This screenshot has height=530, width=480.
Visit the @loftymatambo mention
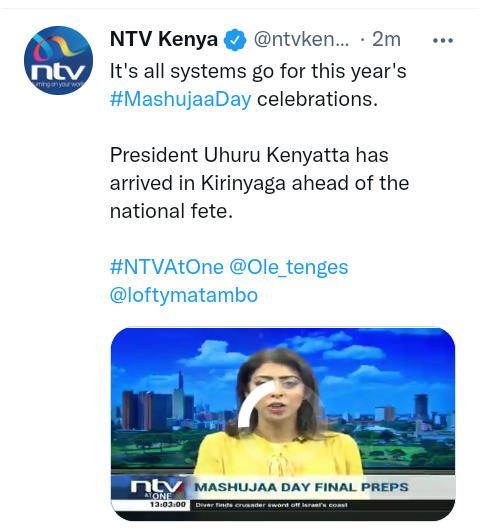184,295
